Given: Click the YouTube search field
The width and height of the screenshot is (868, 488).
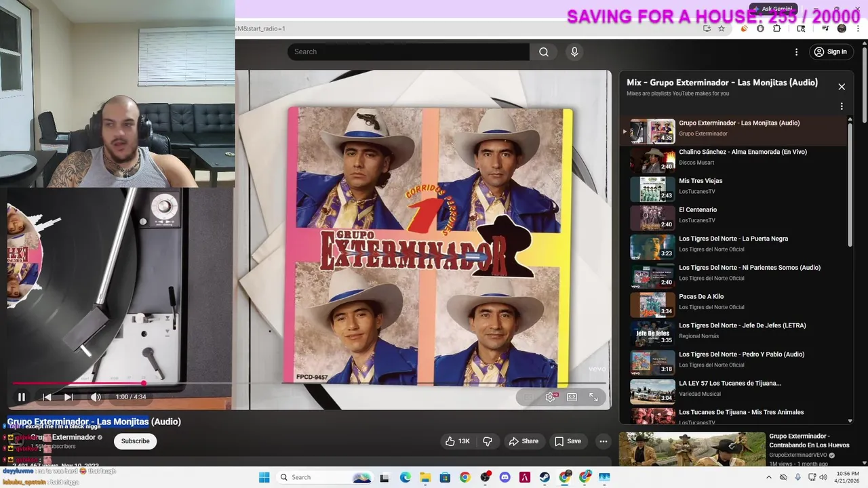Looking at the screenshot, I should tap(408, 52).
